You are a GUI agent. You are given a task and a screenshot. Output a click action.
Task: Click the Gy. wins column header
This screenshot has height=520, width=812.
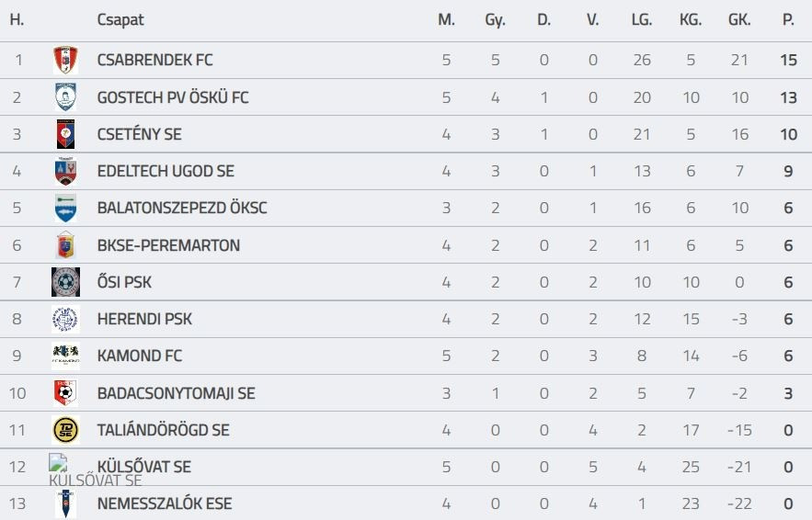[x=495, y=20]
